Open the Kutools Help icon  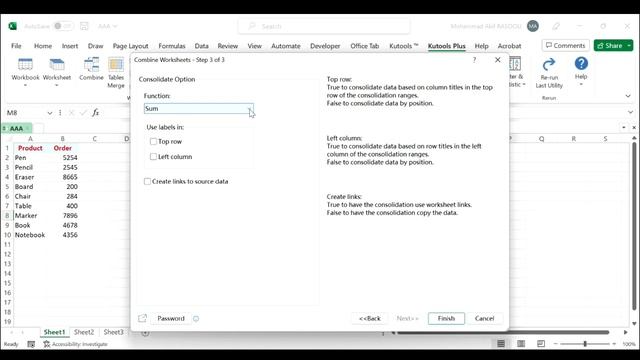[x=581, y=63]
